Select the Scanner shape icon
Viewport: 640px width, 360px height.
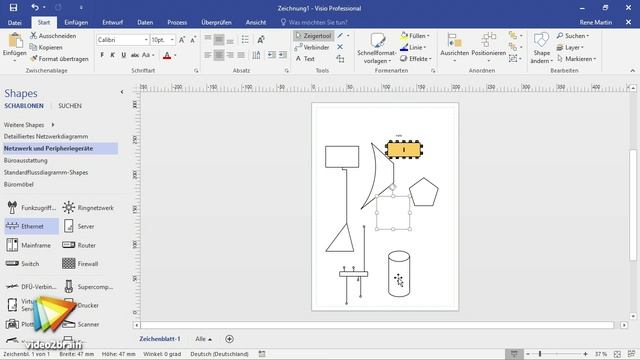coord(69,324)
